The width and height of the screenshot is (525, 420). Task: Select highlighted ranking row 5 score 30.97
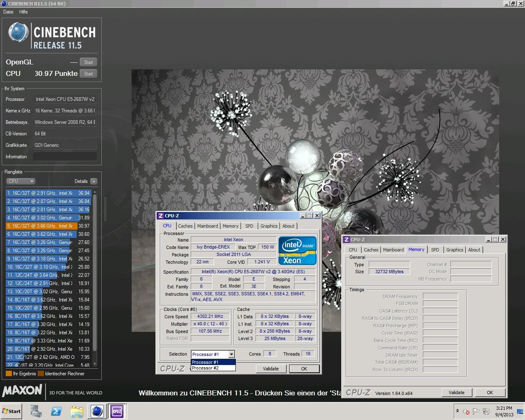point(48,226)
